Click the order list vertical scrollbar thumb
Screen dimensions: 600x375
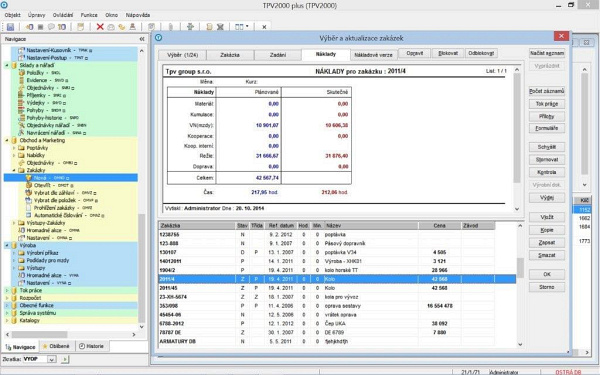520,268
